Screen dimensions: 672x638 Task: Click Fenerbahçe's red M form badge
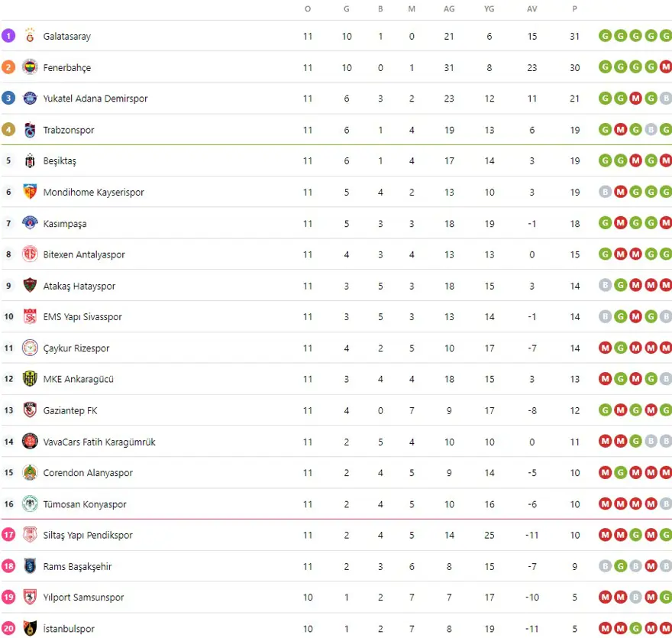click(665, 67)
